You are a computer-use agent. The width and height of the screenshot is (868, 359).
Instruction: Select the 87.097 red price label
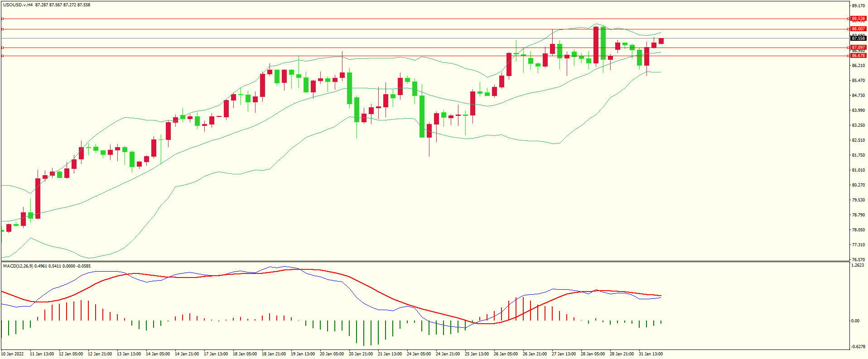[x=858, y=47]
